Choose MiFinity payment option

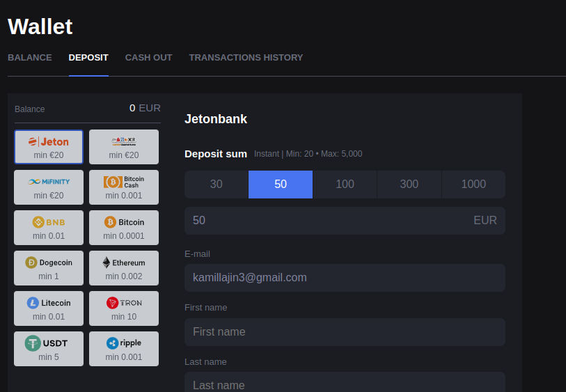point(49,187)
